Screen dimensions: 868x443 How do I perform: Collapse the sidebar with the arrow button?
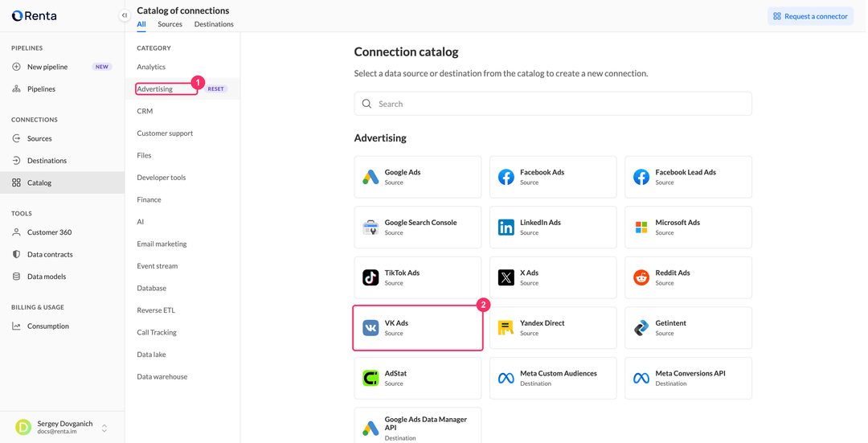coord(125,15)
